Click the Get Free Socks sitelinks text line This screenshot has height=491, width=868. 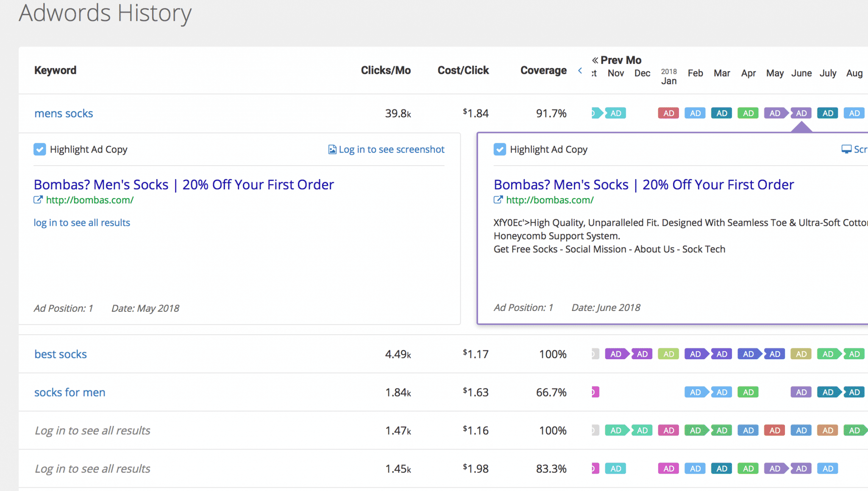[609, 249]
